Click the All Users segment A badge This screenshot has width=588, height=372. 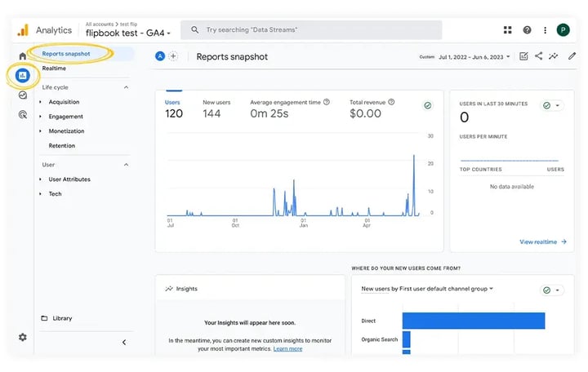[160, 56]
